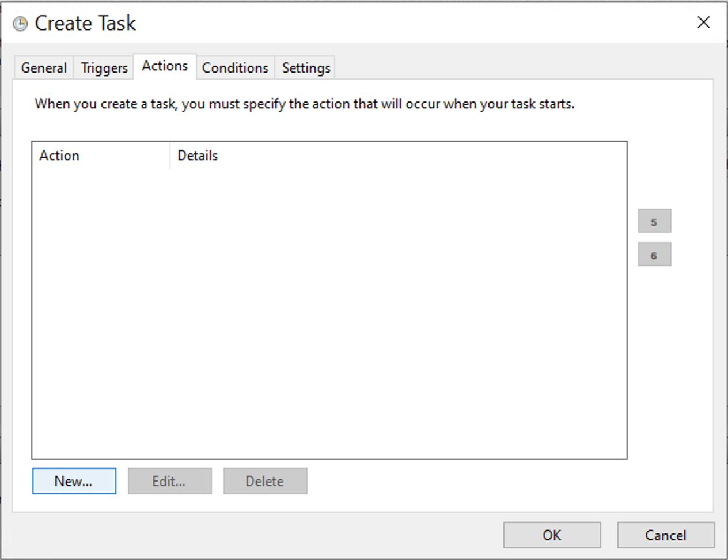This screenshot has width=728, height=560.
Task: View the Conditions tab
Action: tap(235, 67)
